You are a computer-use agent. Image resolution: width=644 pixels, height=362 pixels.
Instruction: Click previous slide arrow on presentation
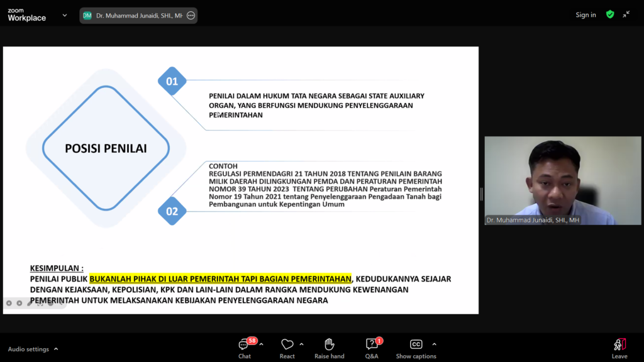(9, 303)
